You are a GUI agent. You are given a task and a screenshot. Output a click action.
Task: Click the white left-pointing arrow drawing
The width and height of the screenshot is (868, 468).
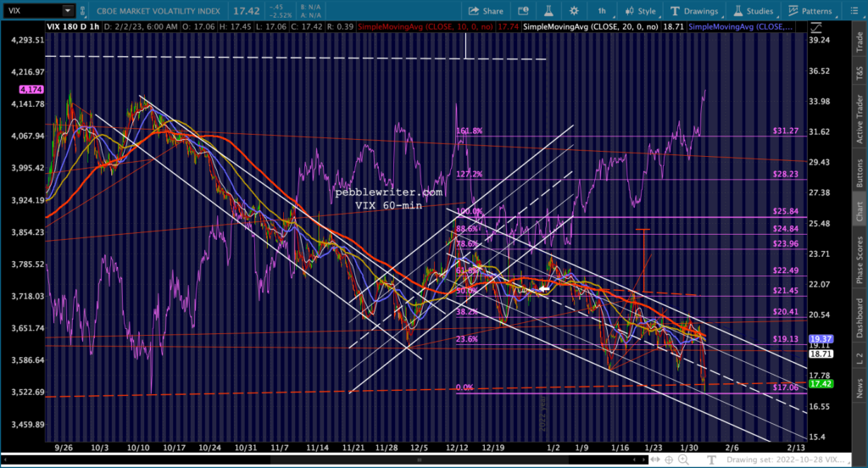click(x=544, y=288)
